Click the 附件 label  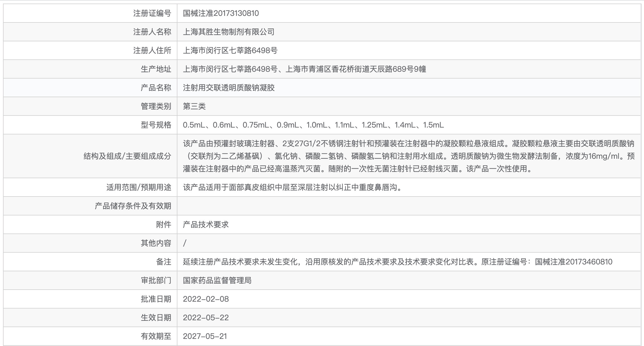click(x=164, y=224)
